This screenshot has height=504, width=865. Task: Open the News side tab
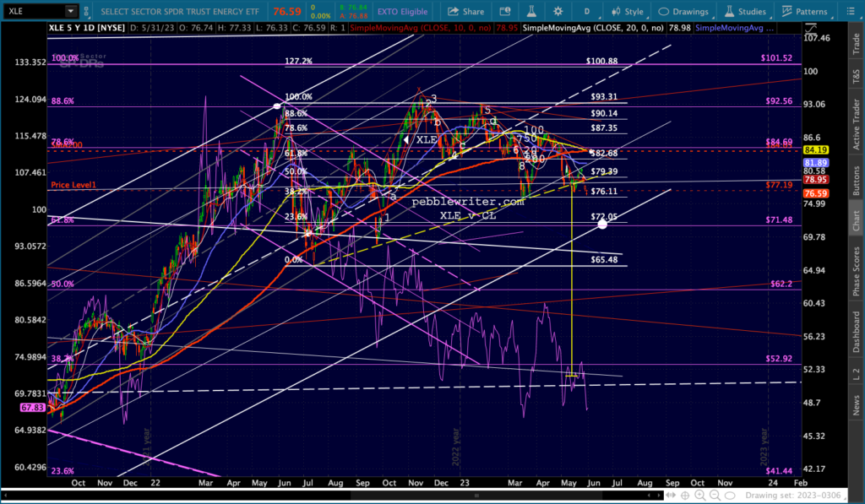(857, 404)
